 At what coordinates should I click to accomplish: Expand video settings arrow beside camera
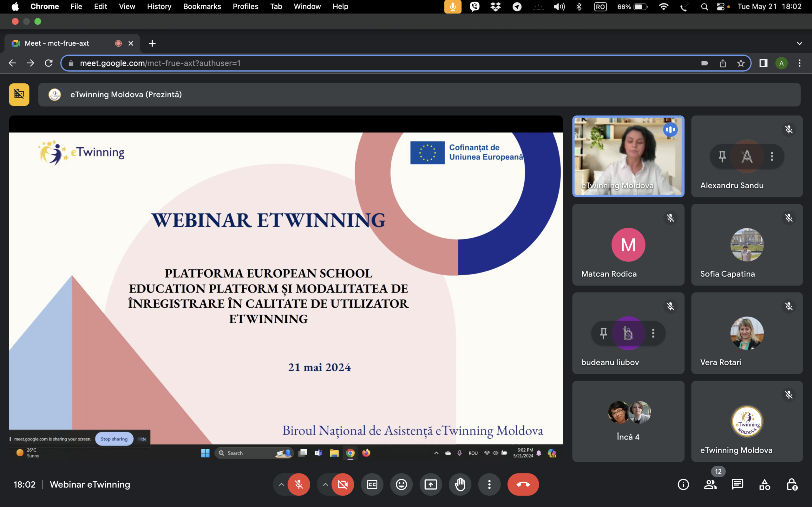(x=325, y=484)
